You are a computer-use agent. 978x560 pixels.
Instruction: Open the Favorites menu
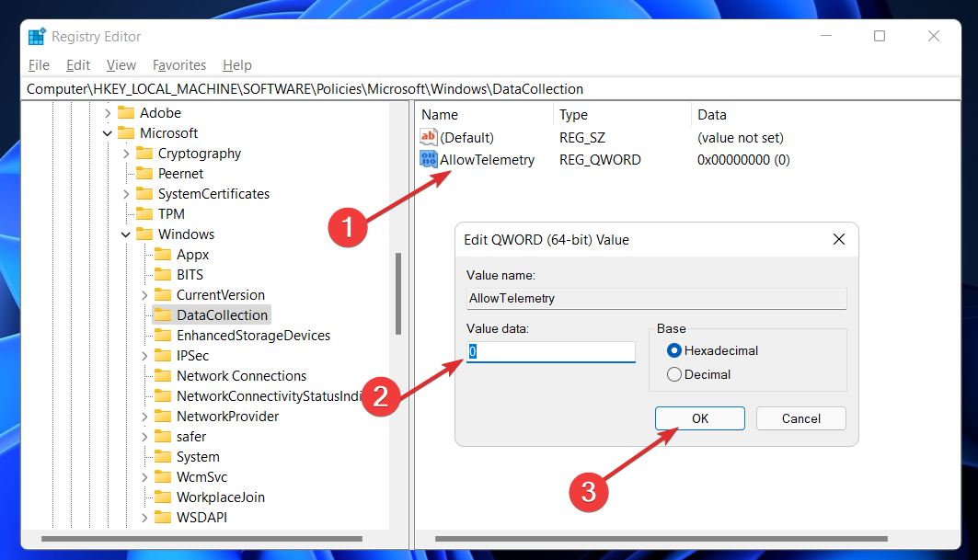[x=179, y=65]
